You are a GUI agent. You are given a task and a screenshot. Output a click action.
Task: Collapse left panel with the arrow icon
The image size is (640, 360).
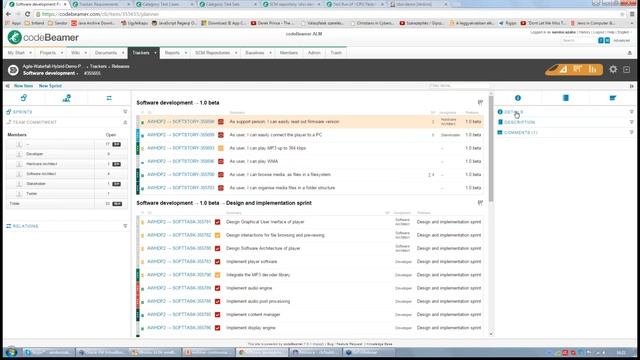point(7,86)
